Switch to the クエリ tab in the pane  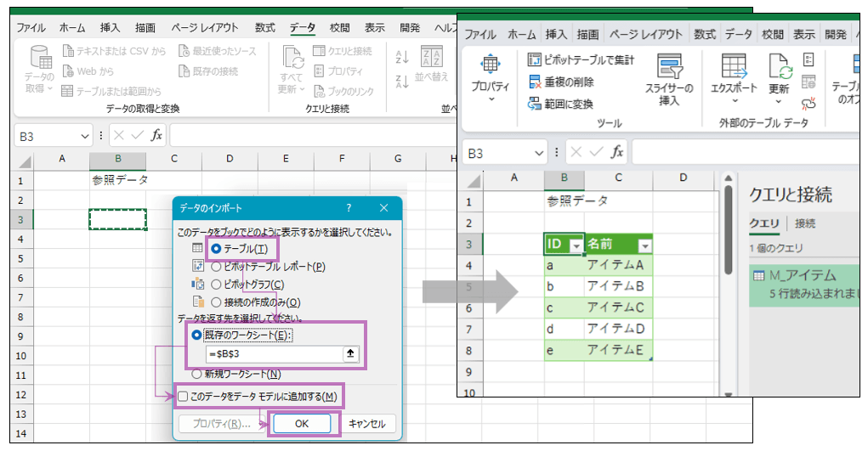[x=764, y=223]
